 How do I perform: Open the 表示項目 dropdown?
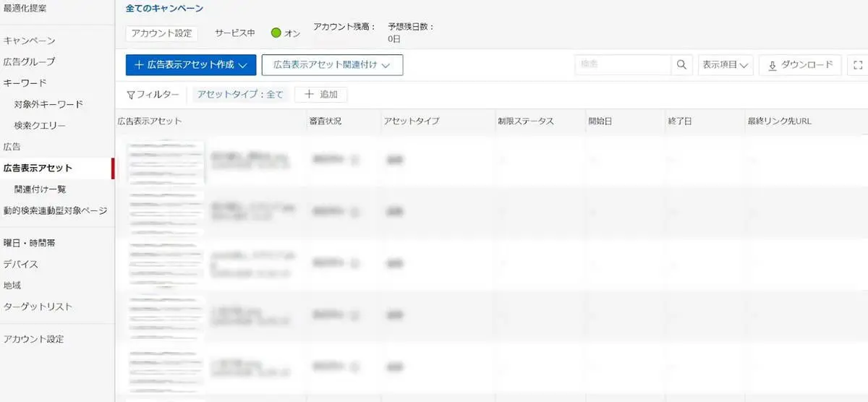[x=726, y=64]
